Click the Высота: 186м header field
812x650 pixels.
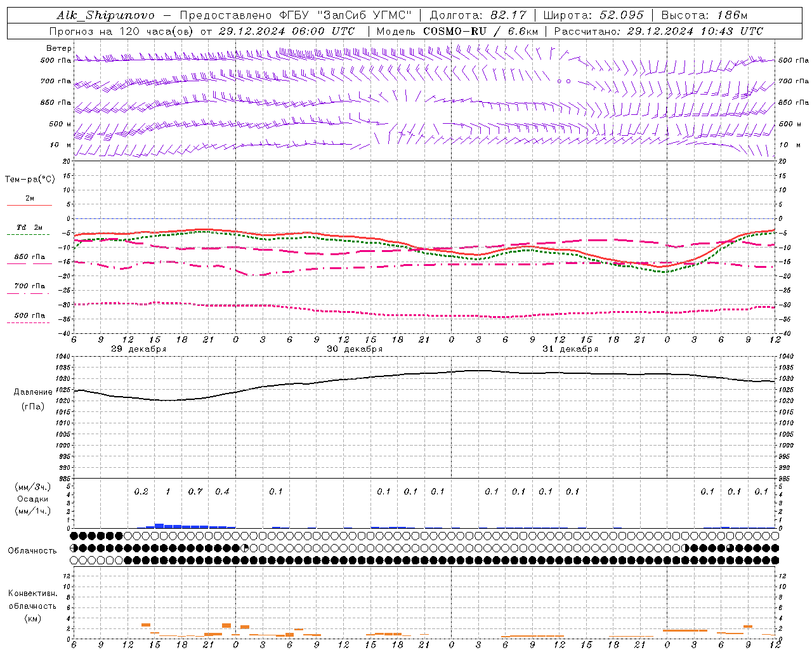click(x=704, y=15)
